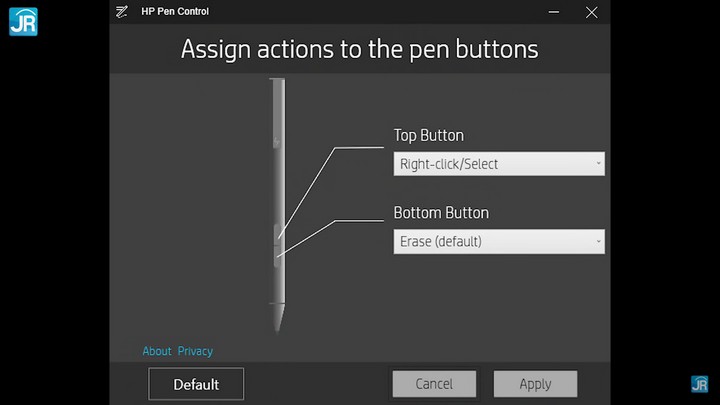Click the Apply button
Image resolution: width=720 pixels, height=405 pixels.
pos(535,384)
